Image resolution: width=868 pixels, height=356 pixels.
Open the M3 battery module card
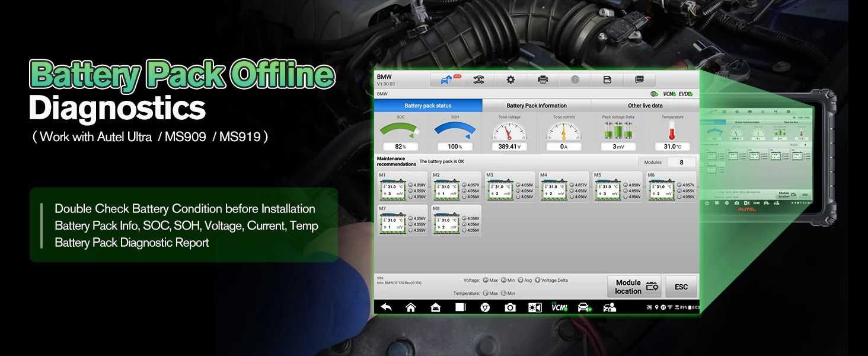coord(510,187)
